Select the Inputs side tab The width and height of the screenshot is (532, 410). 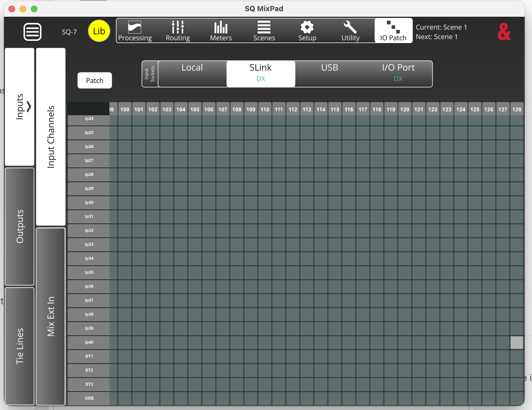20,107
